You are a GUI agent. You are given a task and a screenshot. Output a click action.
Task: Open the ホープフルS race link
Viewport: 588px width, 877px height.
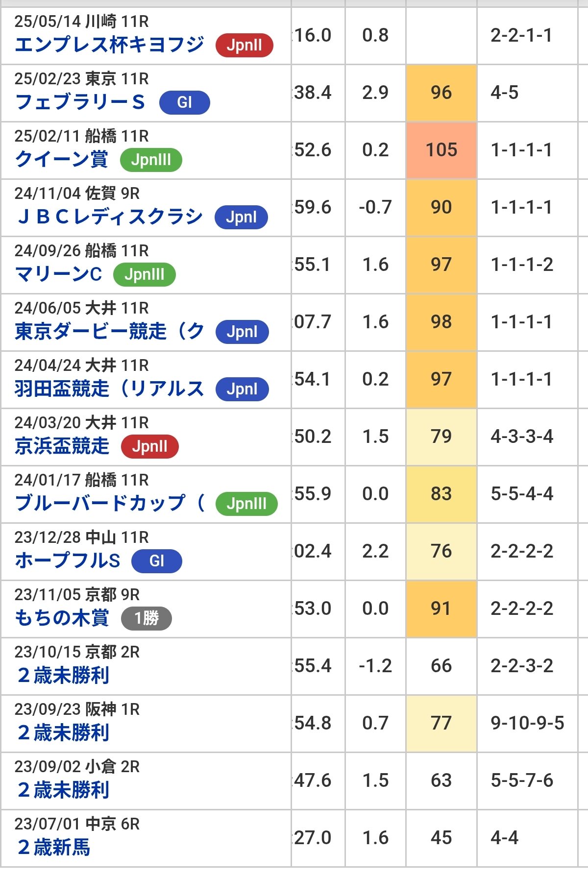(x=68, y=561)
